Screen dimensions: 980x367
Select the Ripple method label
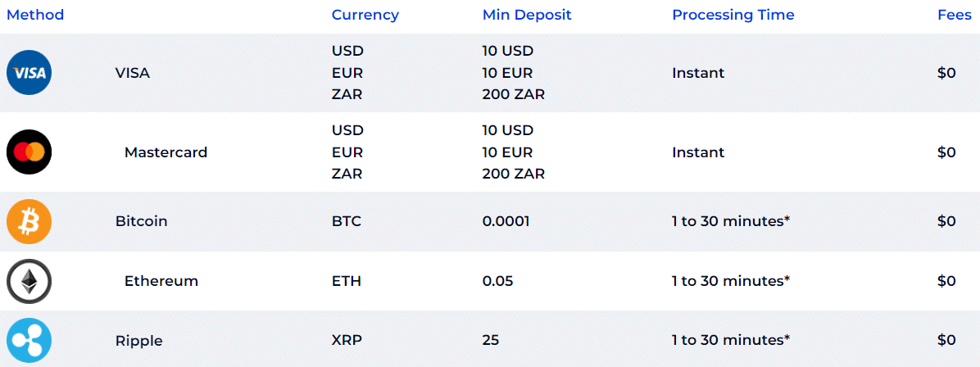point(138,341)
